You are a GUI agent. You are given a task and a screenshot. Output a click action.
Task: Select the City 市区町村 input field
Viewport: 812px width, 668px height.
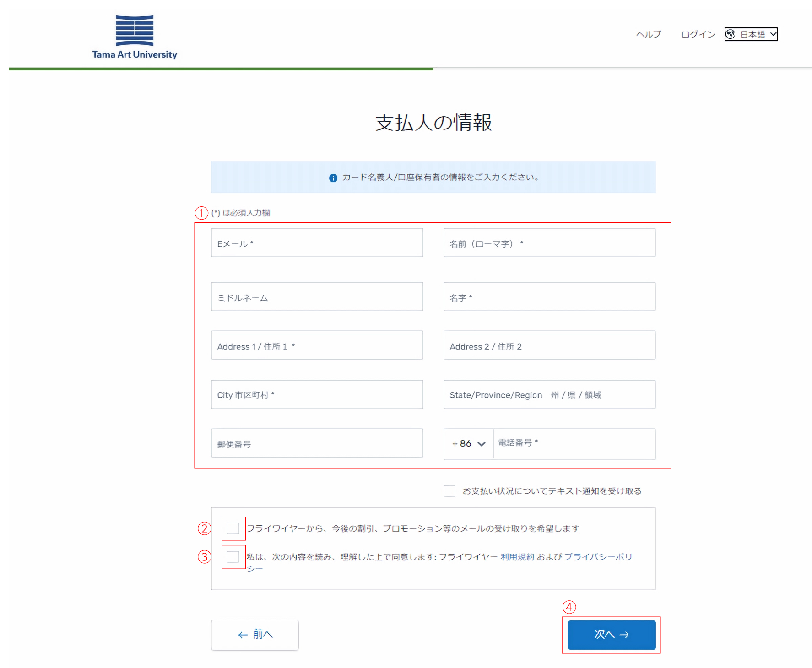pos(317,394)
